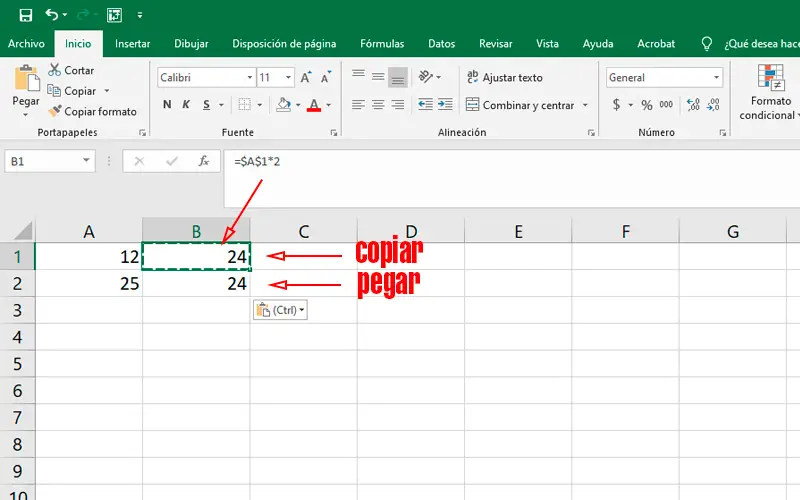Go to the Fórmulas tab
The image size is (800, 500).
point(382,44)
